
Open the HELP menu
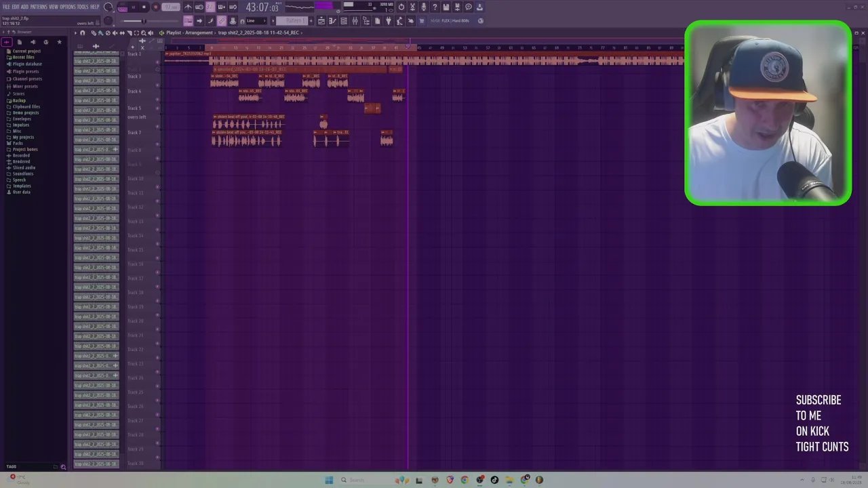tap(95, 7)
